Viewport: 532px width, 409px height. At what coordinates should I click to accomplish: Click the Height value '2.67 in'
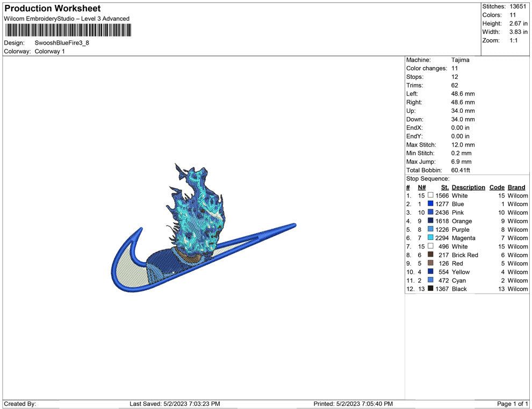point(519,24)
